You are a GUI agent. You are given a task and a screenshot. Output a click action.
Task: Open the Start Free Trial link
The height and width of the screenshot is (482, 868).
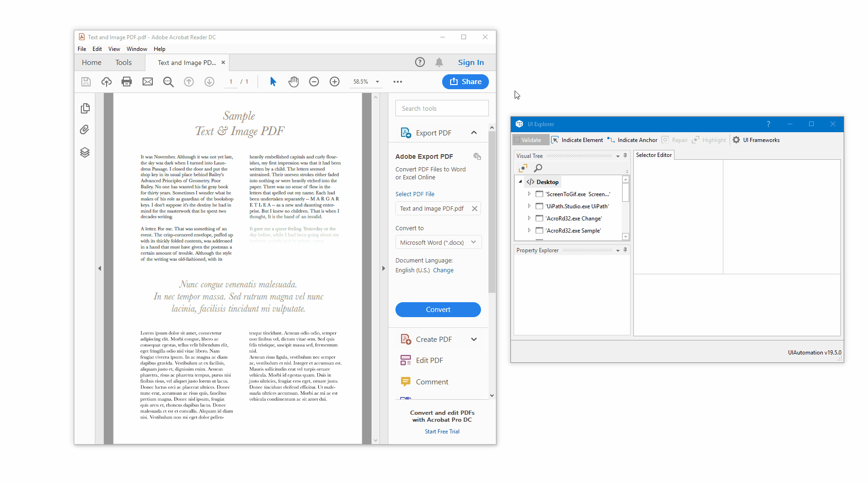pos(441,431)
